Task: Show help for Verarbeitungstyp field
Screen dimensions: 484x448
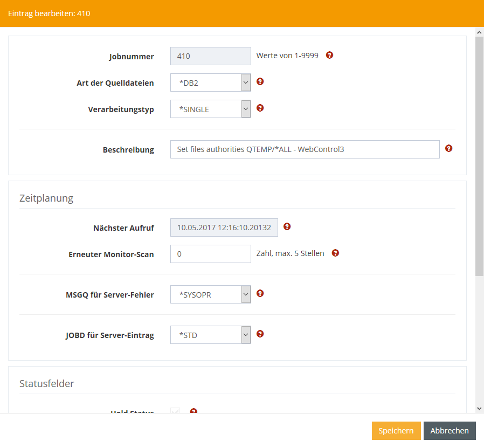Action: coord(260,108)
